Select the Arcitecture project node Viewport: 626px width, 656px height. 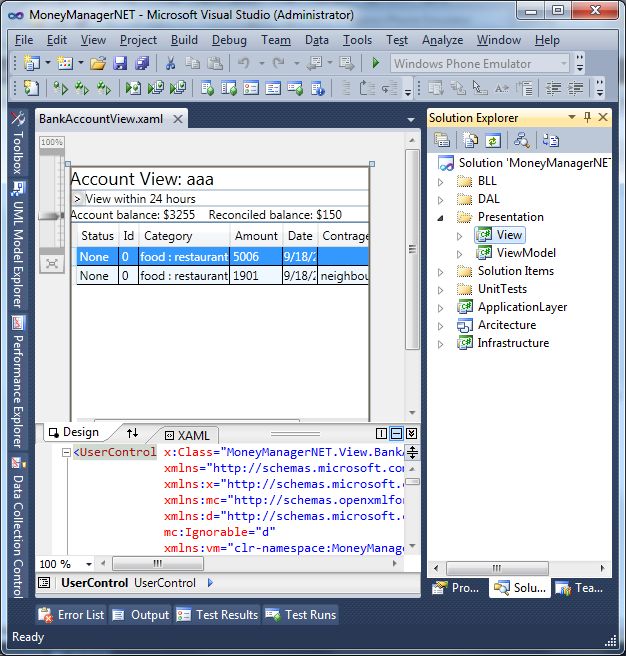[507, 325]
